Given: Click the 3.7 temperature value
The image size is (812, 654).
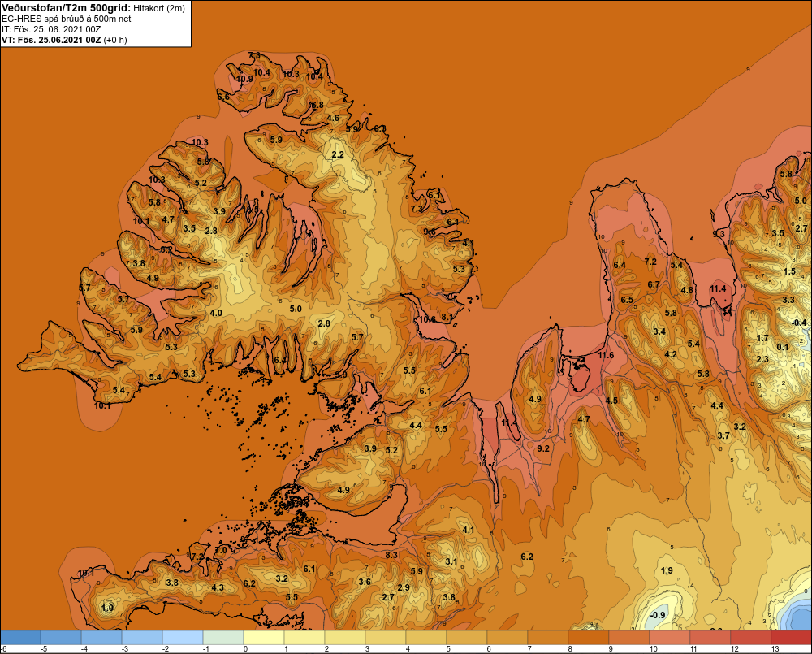Looking at the screenshot, I should tap(723, 435).
